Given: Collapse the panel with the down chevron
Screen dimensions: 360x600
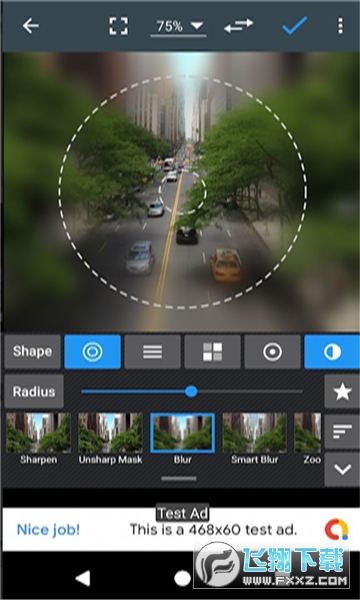Looking at the screenshot, I should click(342, 469).
